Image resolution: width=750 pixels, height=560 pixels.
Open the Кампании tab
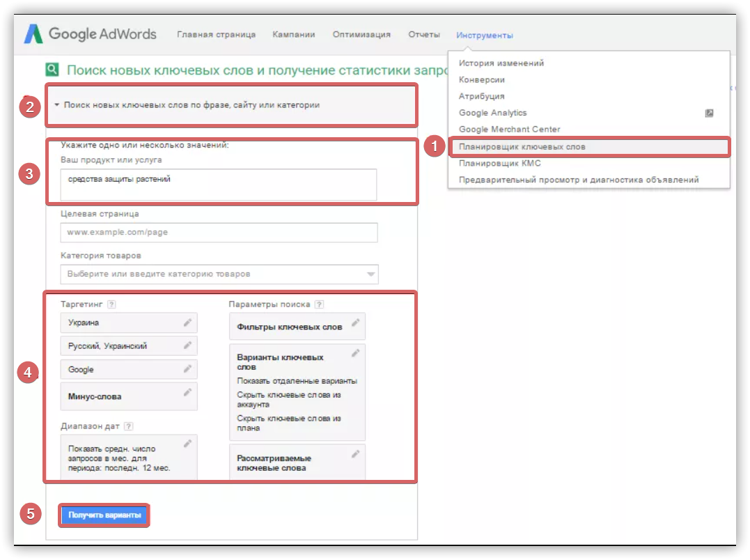(x=294, y=34)
